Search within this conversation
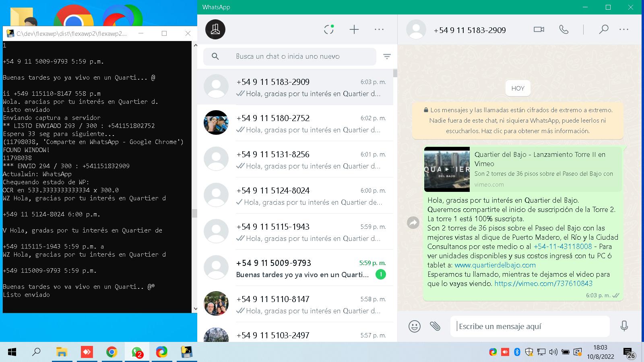 [603, 29]
